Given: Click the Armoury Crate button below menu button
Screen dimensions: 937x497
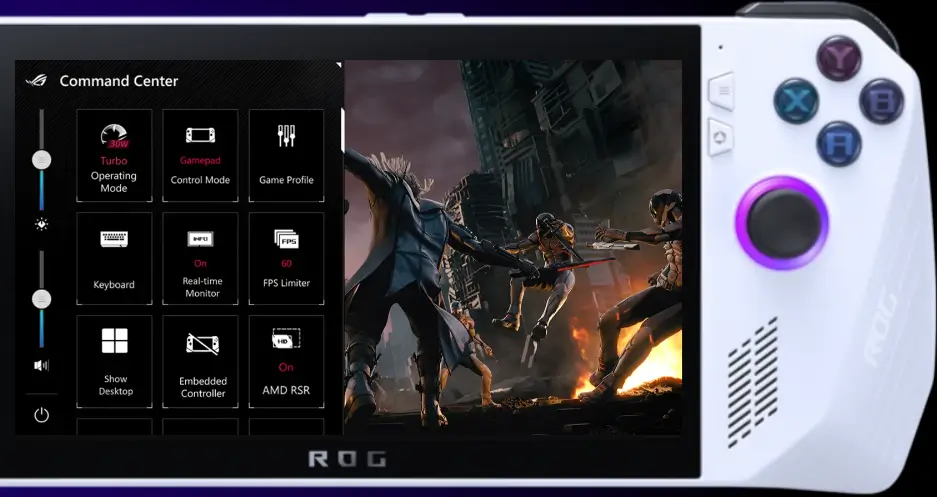Looking at the screenshot, I should (720, 137).
